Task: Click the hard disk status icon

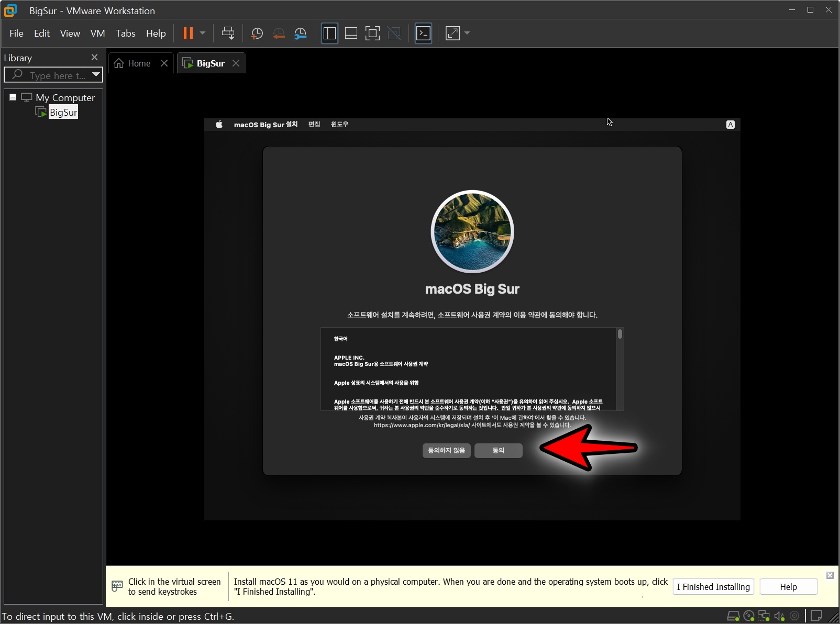Action: click(x=734, y=616)
